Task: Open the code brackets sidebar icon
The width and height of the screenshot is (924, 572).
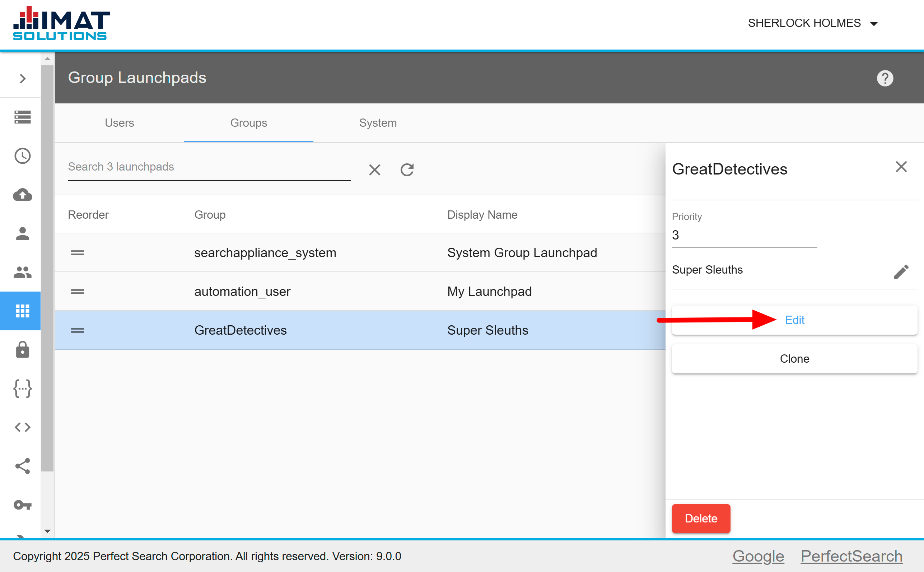Action: (x=23, y=427)
